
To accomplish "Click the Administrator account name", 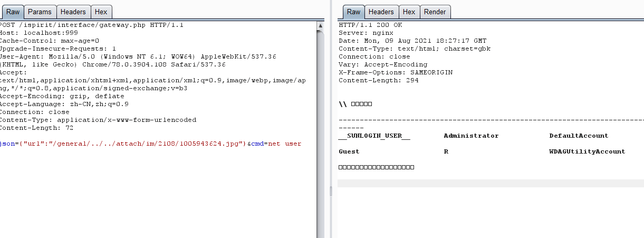I will click(x=471, y=136).
